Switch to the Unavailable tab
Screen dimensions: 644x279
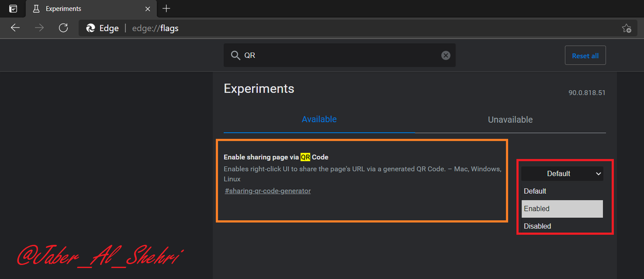pos(510,119)
